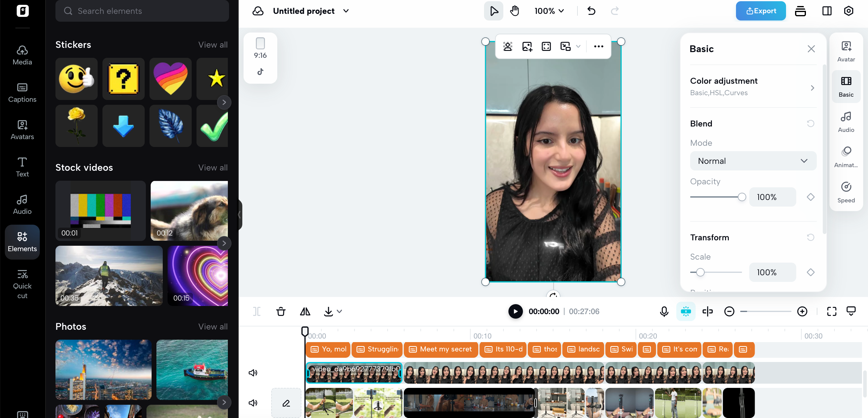Delete selected clip with trash icon

click(281, 312)
